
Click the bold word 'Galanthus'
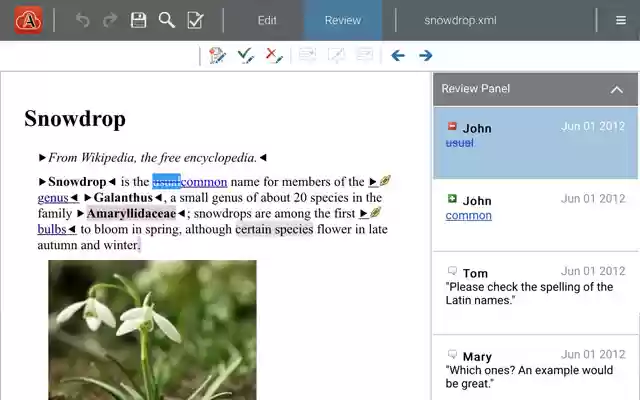tap(123, 198)
